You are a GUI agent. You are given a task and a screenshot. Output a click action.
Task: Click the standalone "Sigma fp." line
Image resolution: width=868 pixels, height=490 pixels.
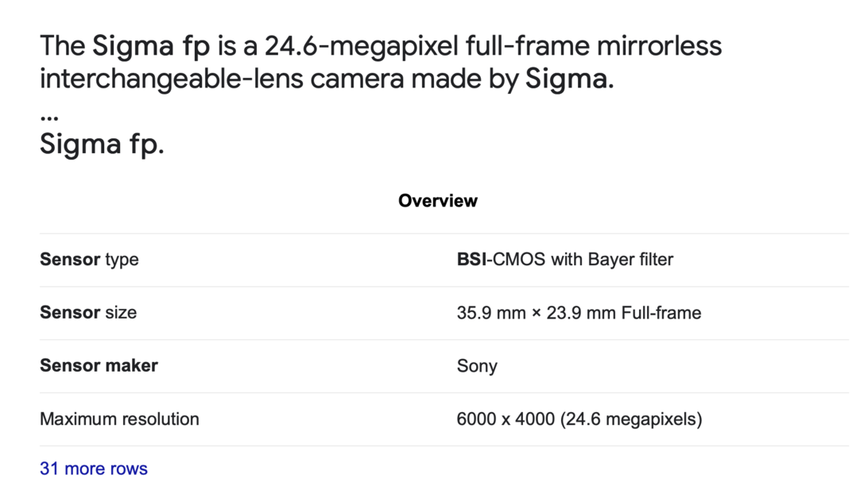pyautogui.click(x=102, y=145)
